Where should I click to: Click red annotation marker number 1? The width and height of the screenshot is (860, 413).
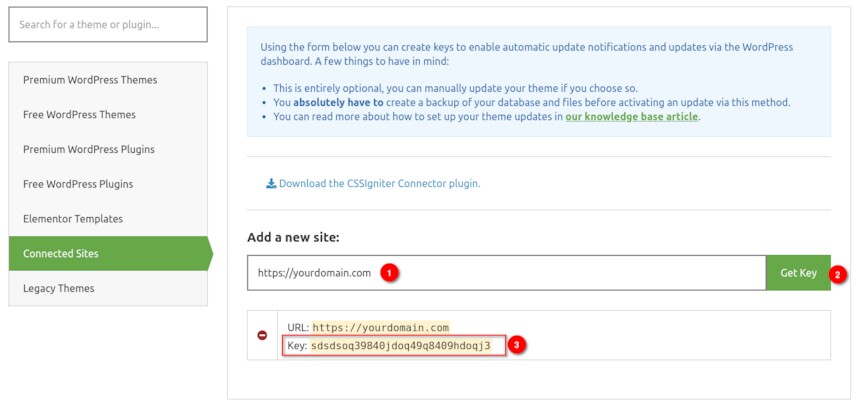click(389, 273)
